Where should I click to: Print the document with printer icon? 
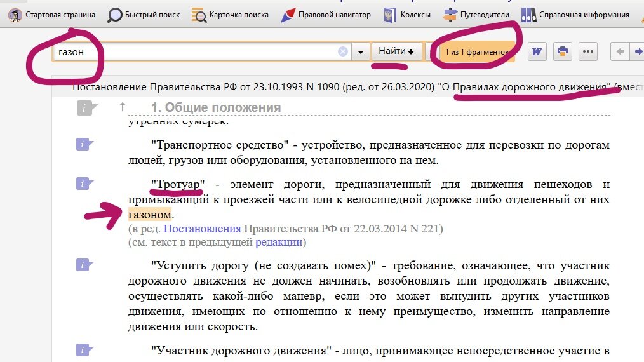click(562, 51)
